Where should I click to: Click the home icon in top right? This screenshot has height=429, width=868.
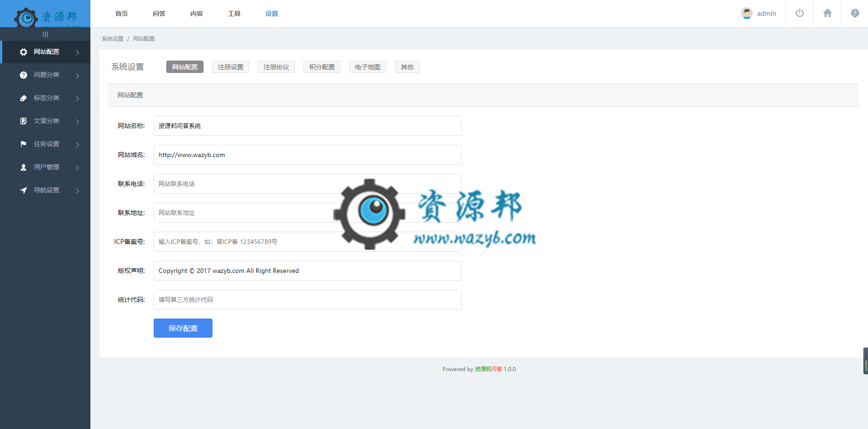(827, 13)
